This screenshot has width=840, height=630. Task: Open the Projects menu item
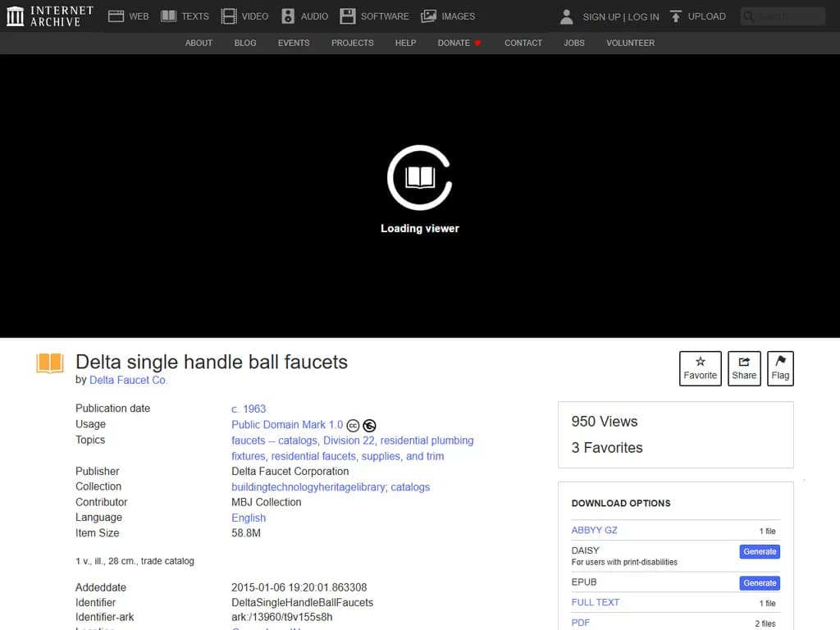click(352, 43)
